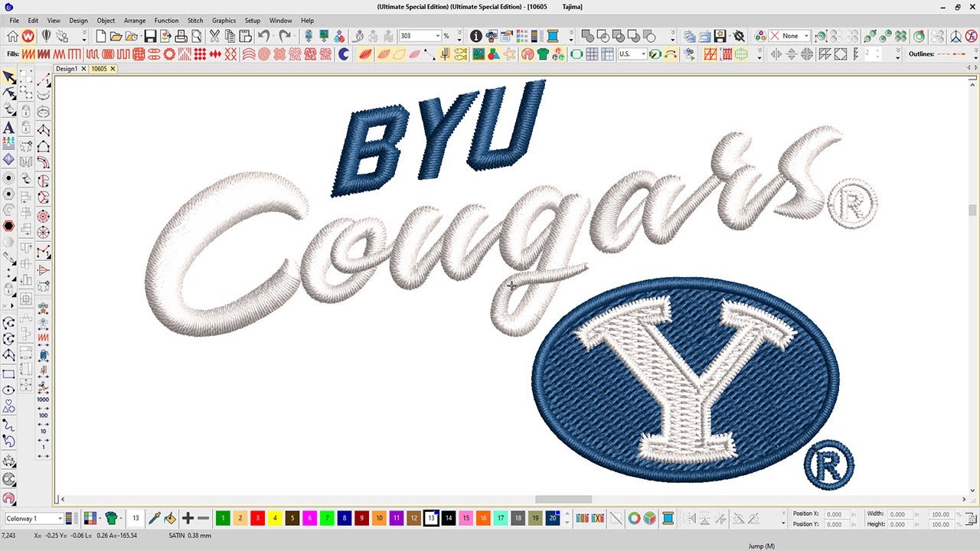Select the grid motif fill icon
The width and height of the screenshot is (980, 551).
tap(139, 54)
